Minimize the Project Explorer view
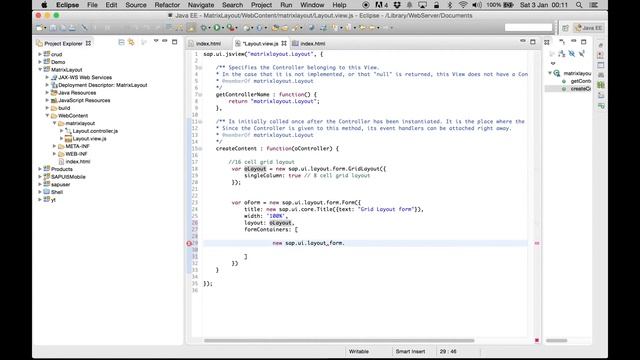640x360 pixels. [x=165, y=41]
